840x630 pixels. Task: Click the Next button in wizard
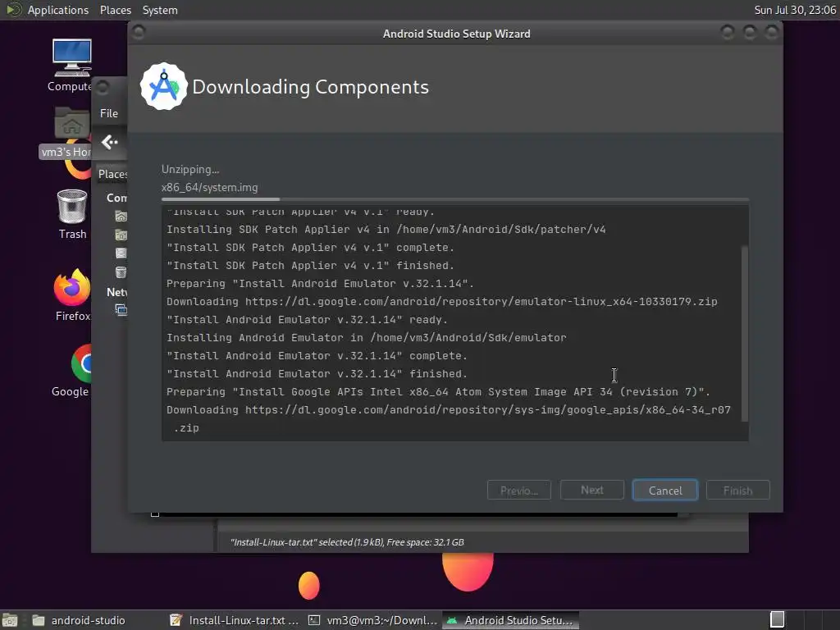592,491
